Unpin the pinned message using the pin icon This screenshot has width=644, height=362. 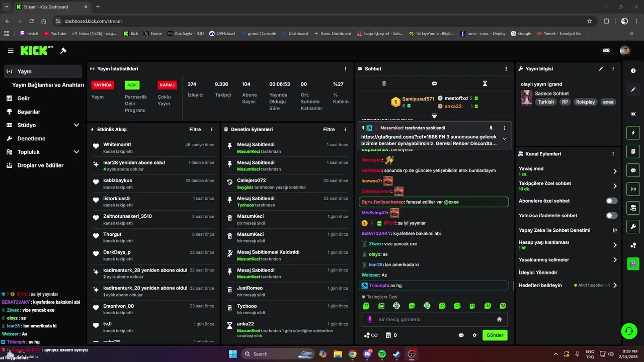(491, 128)
